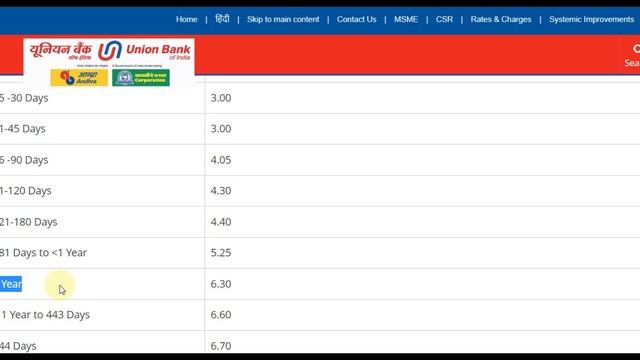Image resolution: width=640 pixels, height=360 pixels.
Task: Open Systemic Improvements link
Action: [x=591, y=19]
